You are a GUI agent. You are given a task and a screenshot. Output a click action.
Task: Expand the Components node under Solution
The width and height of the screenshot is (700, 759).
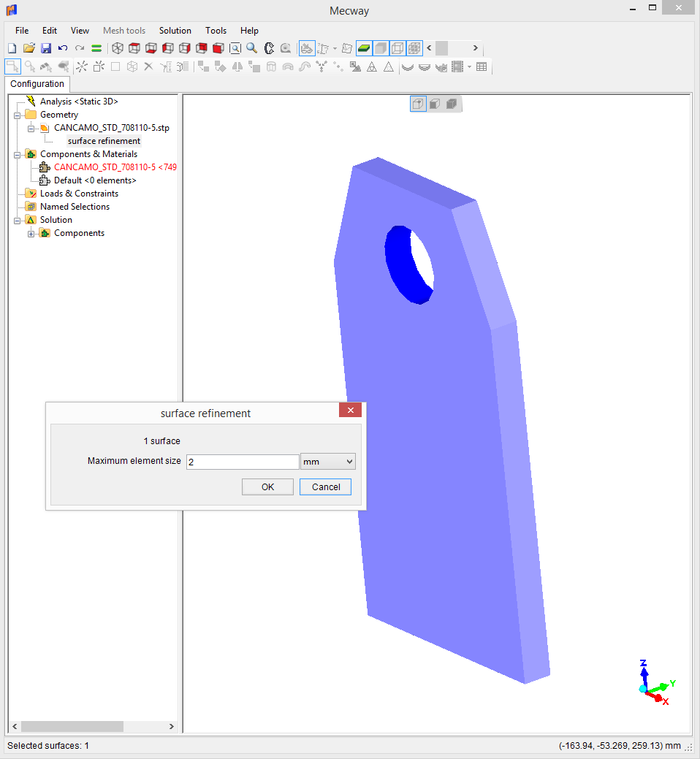(x=31, y=234)
